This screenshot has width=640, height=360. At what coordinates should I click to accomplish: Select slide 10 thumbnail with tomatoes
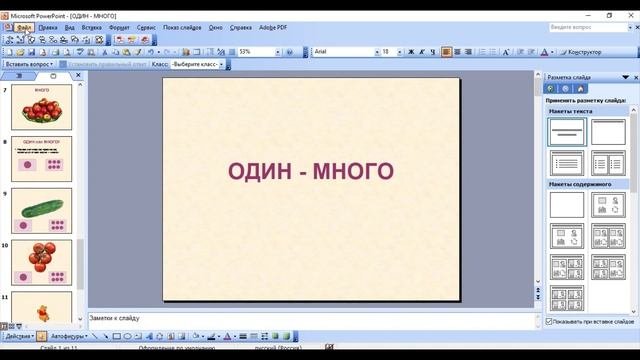point(41,262)
